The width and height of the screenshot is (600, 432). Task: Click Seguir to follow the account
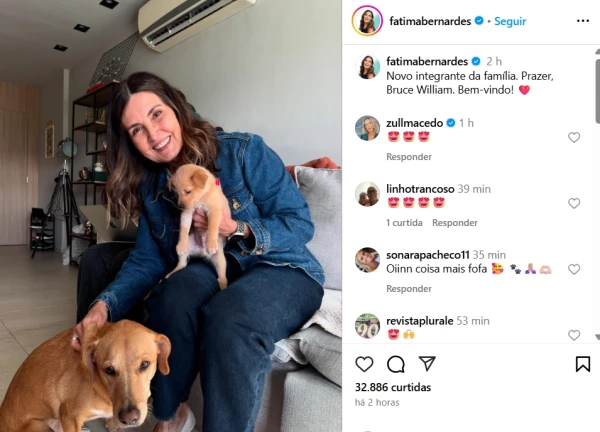tap(510, 21)
